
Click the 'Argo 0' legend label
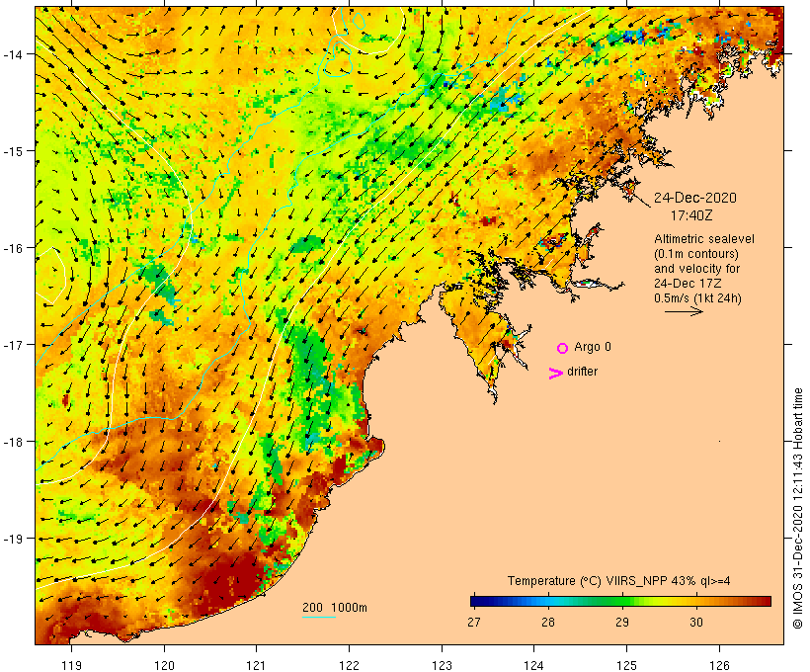pyautogui.click(x=593, y=347)
